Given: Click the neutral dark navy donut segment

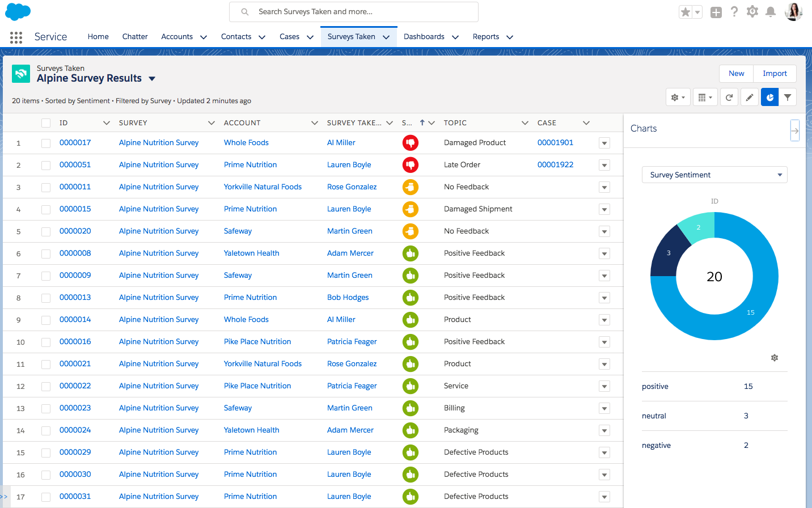Looking at the screenshot, I should (x=668, y=253).
